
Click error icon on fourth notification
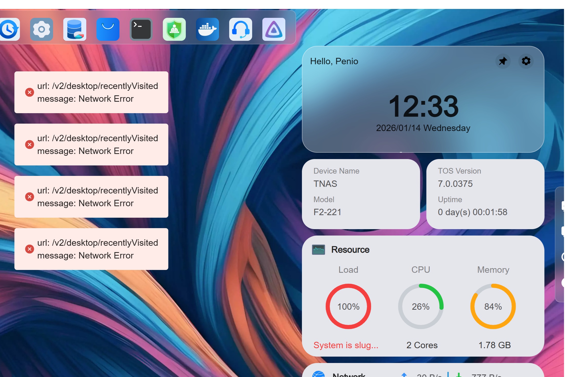point(30,249)
